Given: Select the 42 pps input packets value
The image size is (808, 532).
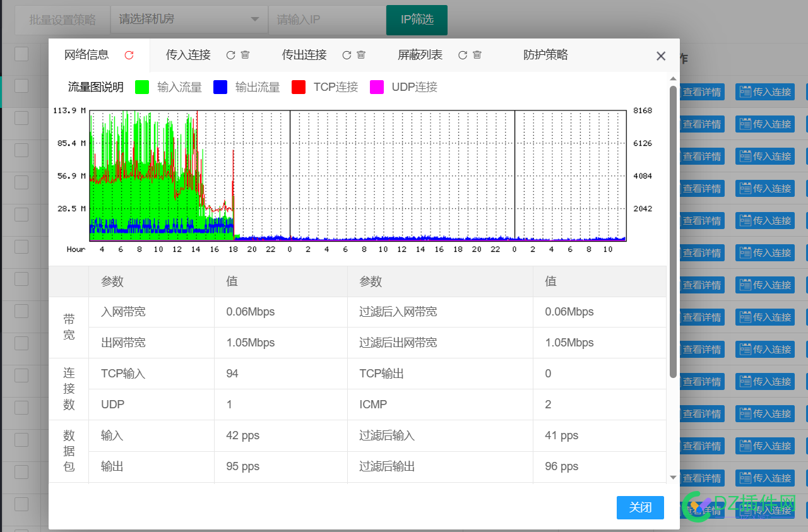Looking at the screenshot, I should point(281,435).
